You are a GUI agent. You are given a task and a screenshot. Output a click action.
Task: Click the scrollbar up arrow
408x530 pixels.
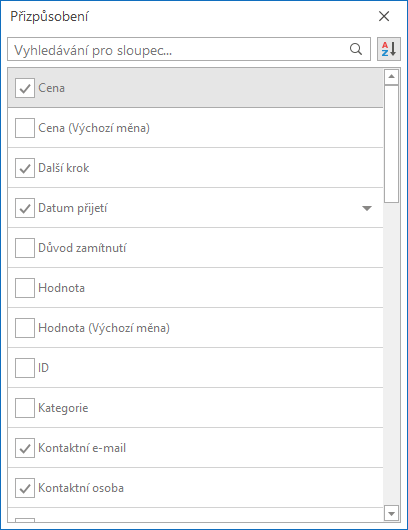pyautogui.click(x=391, y=77)
